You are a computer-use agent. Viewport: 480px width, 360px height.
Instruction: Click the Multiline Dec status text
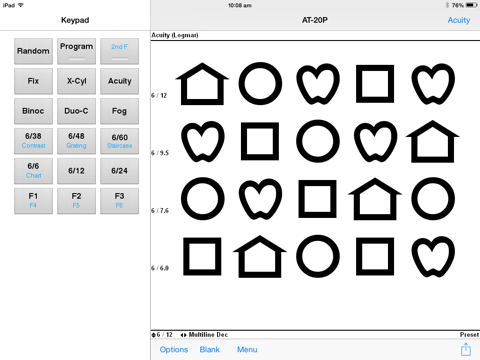click(208, 335)
